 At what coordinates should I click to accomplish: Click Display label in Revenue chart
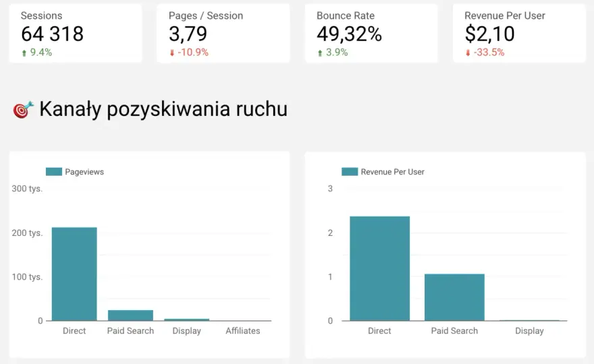pos(530,331)
